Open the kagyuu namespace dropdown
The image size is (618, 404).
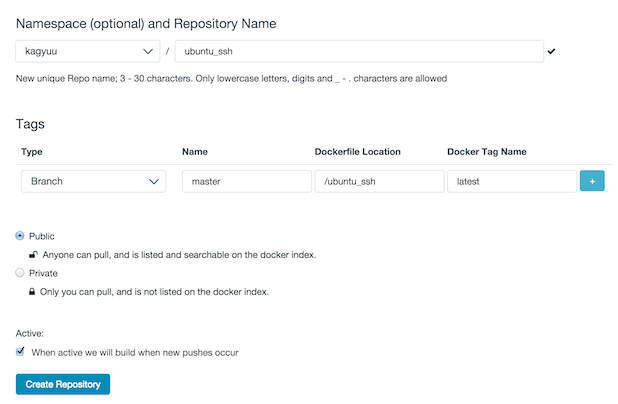coord(90,51)
